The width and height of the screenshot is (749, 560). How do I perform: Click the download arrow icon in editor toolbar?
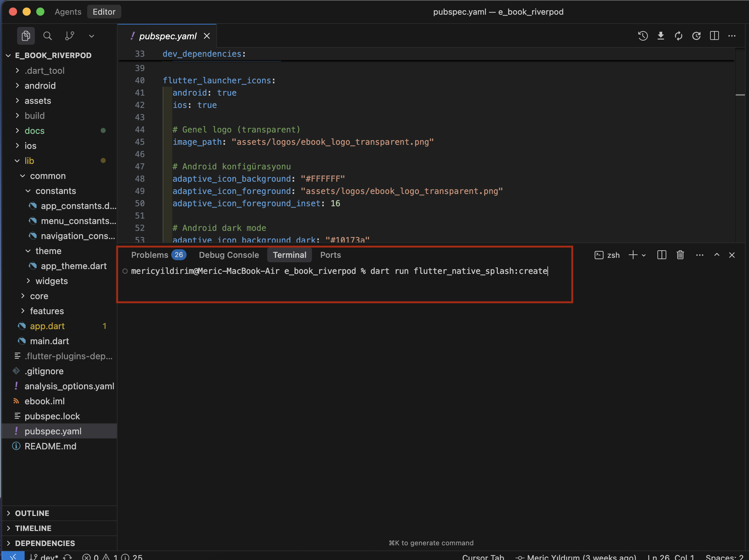pos(661,36)
